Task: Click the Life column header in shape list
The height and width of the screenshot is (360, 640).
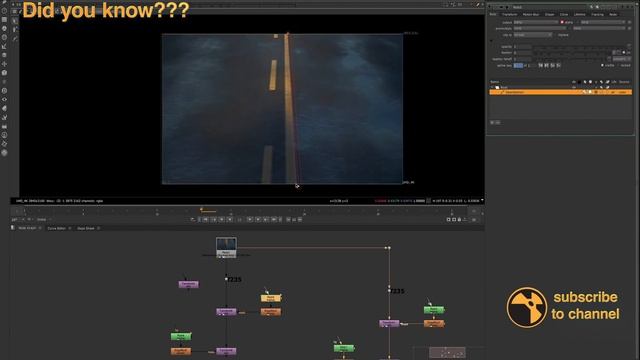Action: tap(614, 82)
